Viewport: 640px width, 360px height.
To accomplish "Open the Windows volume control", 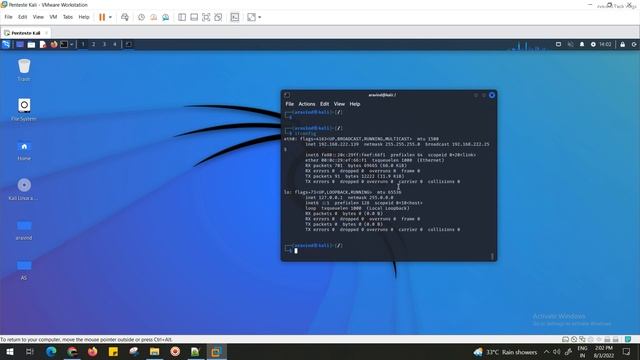I will (556, 352).
